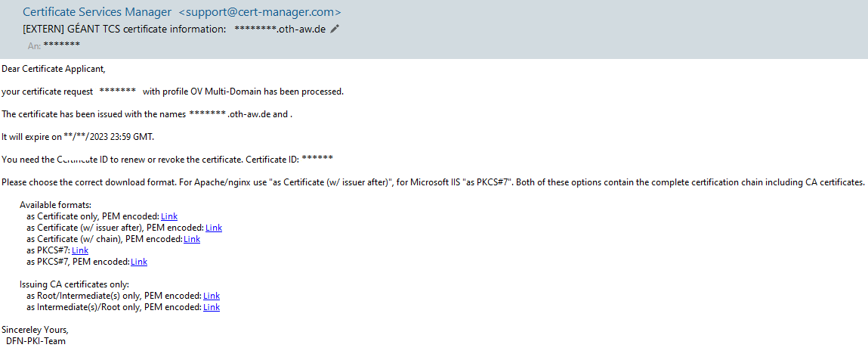Click the pencil edit icon beside subject
This screenshot has height=357, width=868.
tap(334, 29)
